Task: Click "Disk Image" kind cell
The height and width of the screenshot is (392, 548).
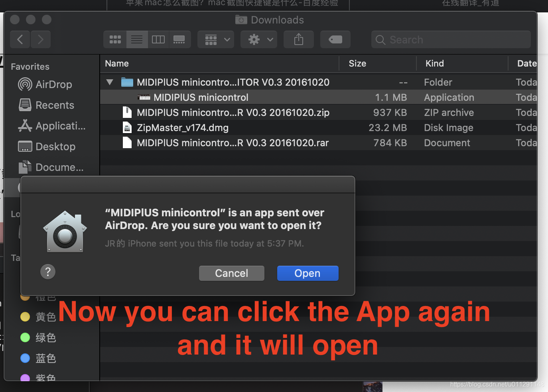Action: click(x=449, y=127)
